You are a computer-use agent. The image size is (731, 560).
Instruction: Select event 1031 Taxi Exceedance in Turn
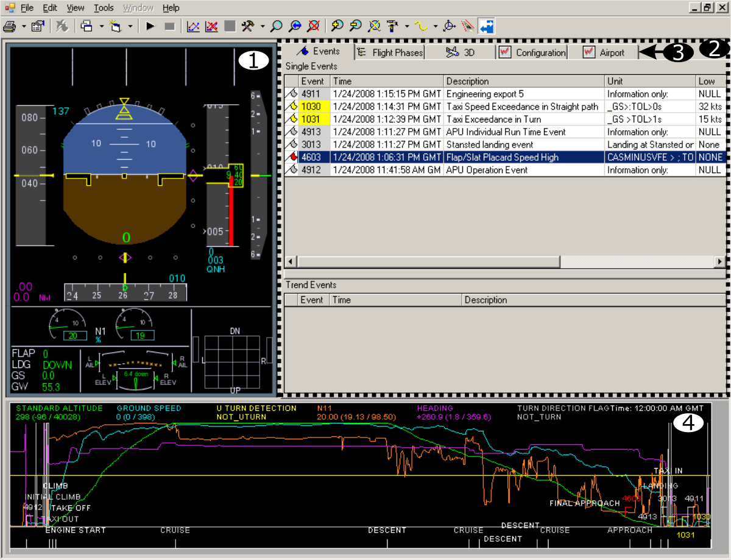[x=505, y=119]
